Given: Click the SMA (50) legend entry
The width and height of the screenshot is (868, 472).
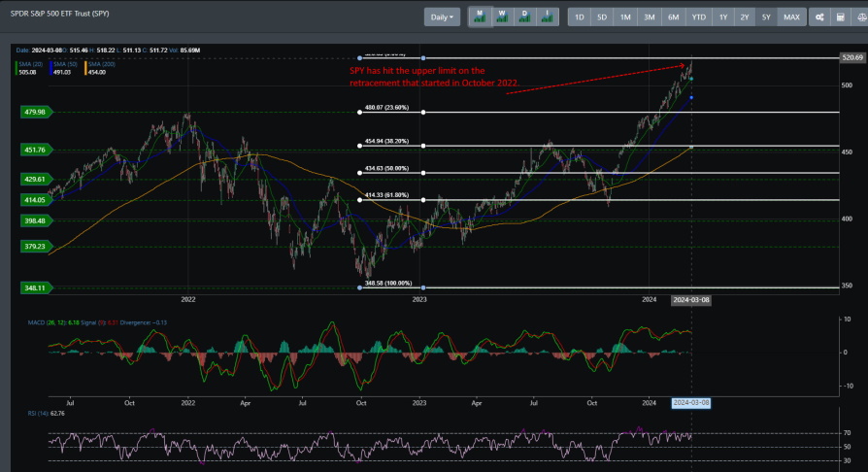Looking at the screenshot, I should [64, 68].
